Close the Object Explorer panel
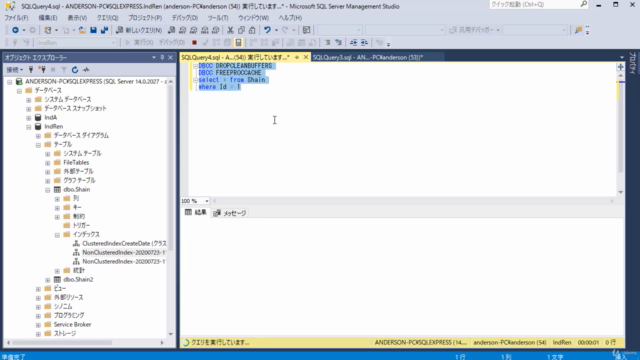The width and height of the screenshot is (640, 360). coord(171,58)
